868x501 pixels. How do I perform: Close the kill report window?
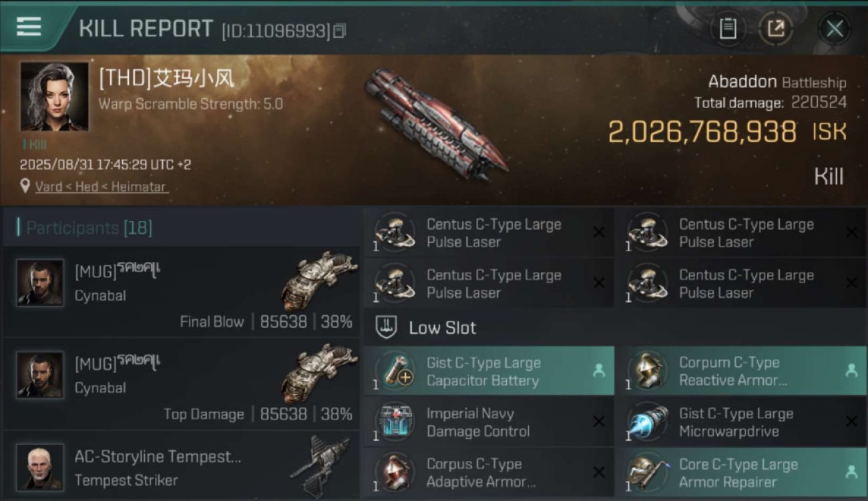(834, 29)
